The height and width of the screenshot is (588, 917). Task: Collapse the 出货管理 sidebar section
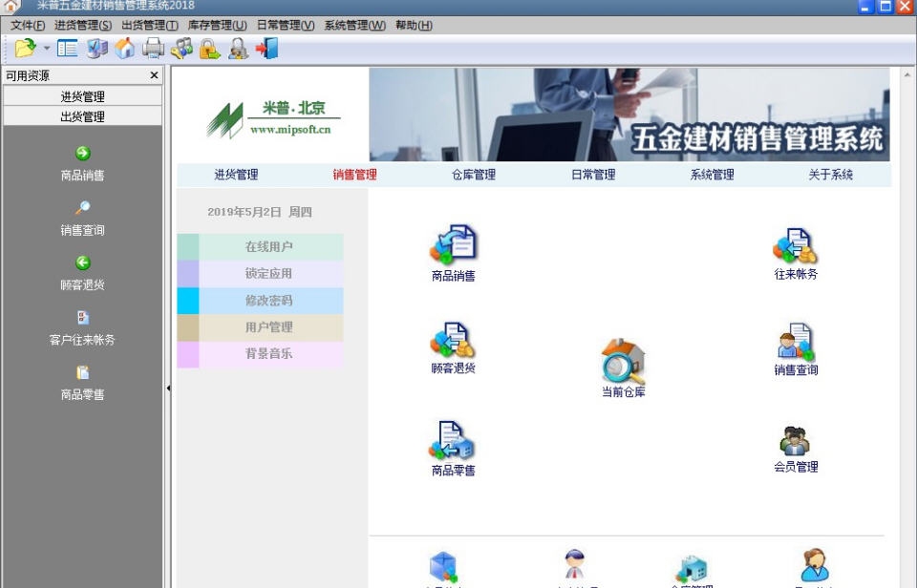(x=82, y=115)
